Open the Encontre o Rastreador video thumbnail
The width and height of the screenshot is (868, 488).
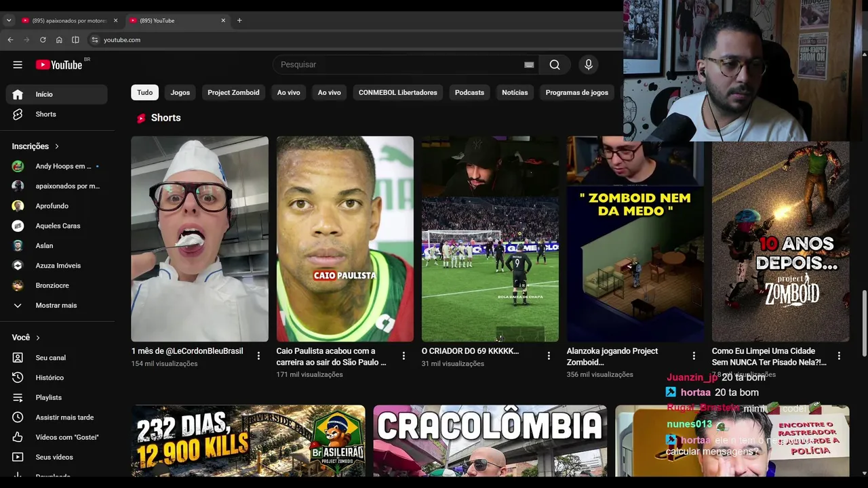click(x=732, y=441)
